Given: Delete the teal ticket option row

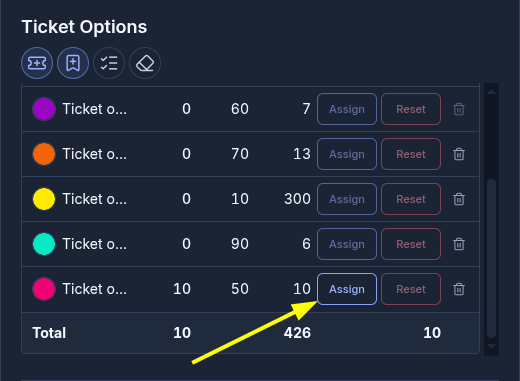Looking at the screenshot, I should click(459, 244).
